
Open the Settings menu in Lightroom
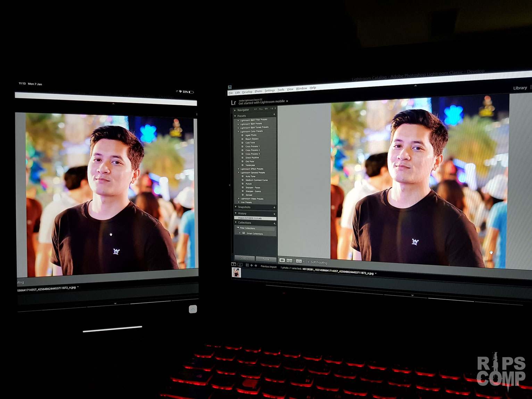point(270,91)
